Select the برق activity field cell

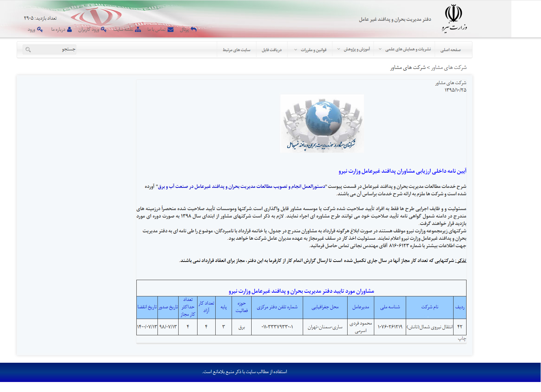tap(242, 327)
